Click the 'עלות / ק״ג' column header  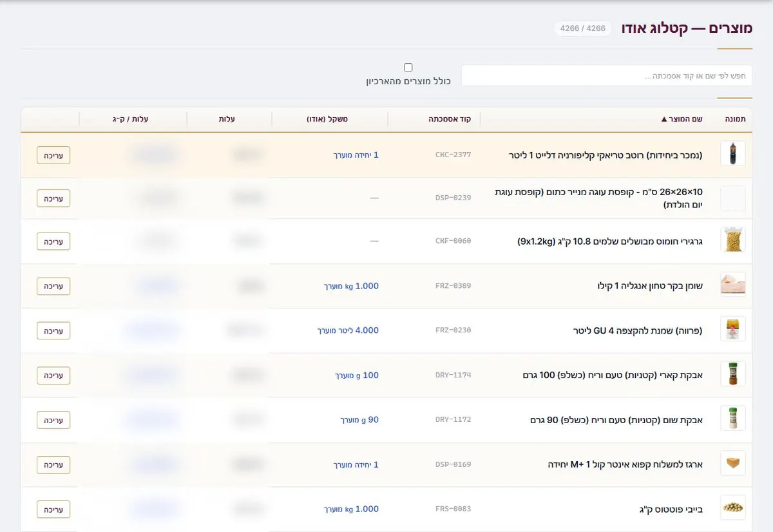130,119
